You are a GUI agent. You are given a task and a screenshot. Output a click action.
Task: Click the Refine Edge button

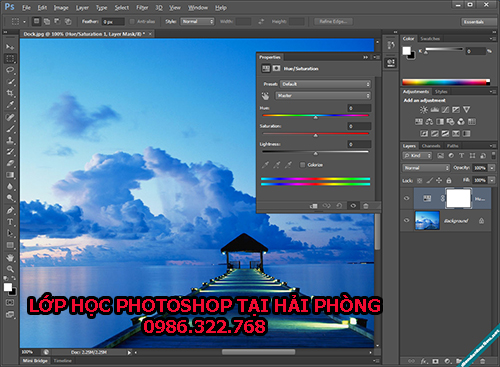click(x=333, y=22)
